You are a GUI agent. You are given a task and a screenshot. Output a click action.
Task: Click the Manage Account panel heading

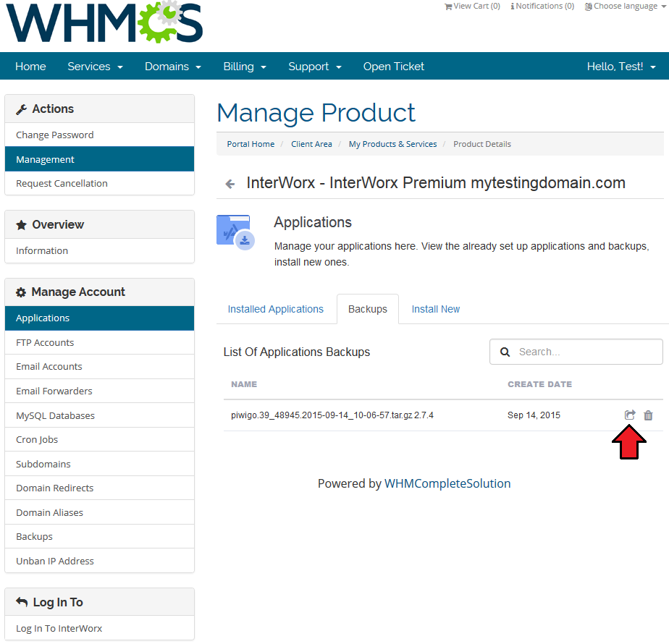pos(99,292)
